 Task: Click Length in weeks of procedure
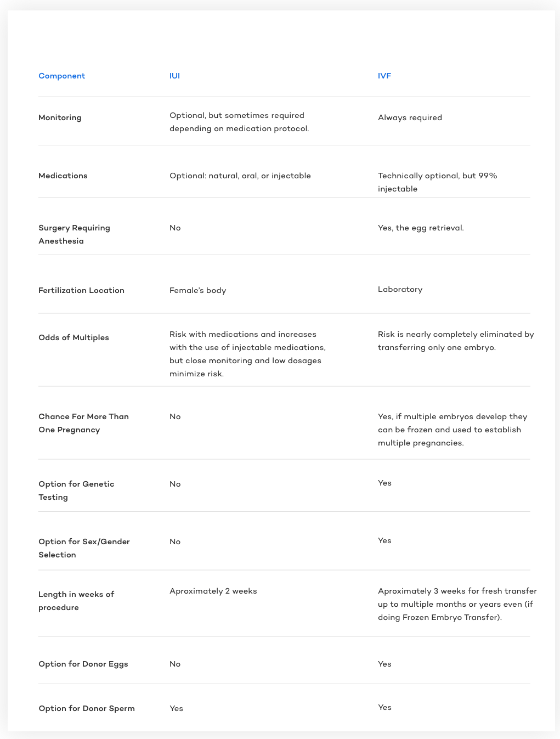coord(76,601)
